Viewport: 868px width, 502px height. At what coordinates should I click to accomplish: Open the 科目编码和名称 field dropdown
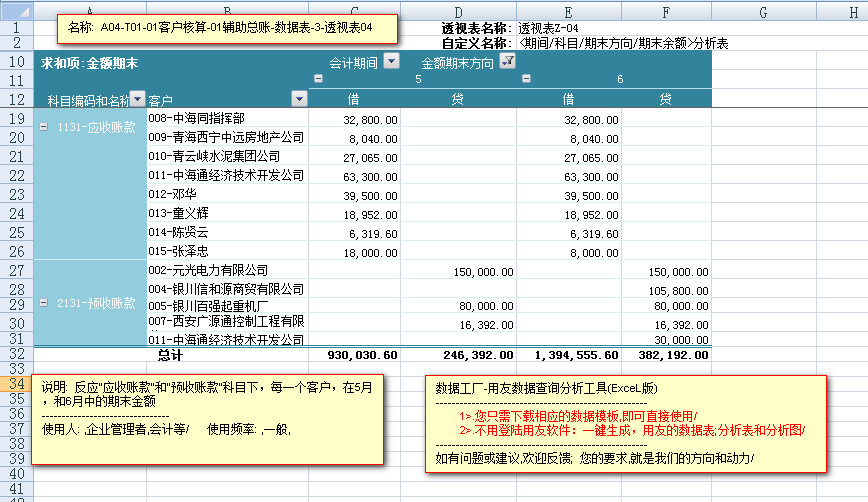137,99
